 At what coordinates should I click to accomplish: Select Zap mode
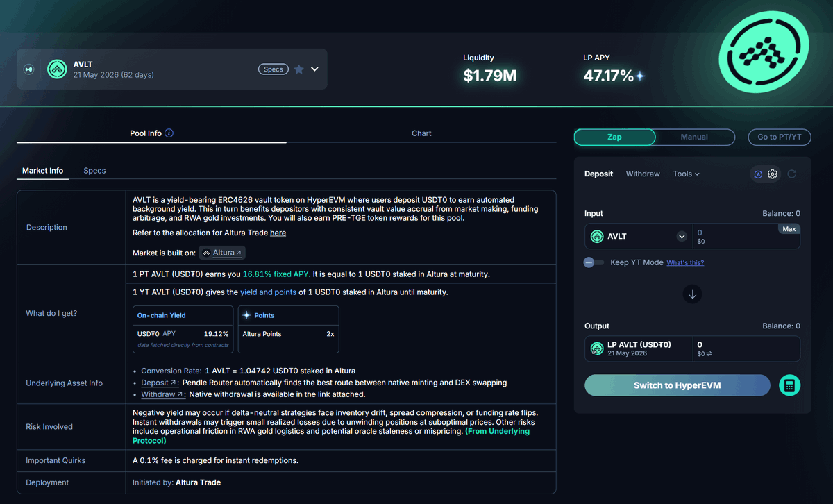click(614, 137)
